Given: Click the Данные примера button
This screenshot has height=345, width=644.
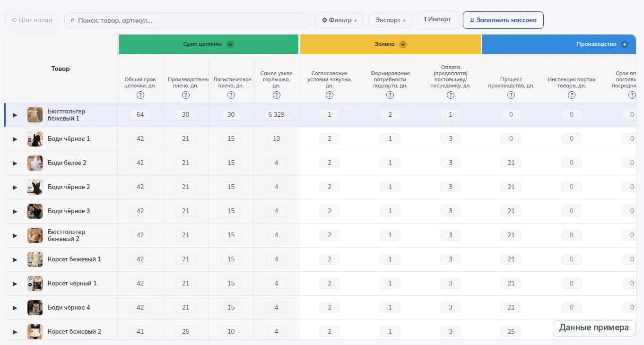Looking at the screenshot, I should [x=594, y=328].
